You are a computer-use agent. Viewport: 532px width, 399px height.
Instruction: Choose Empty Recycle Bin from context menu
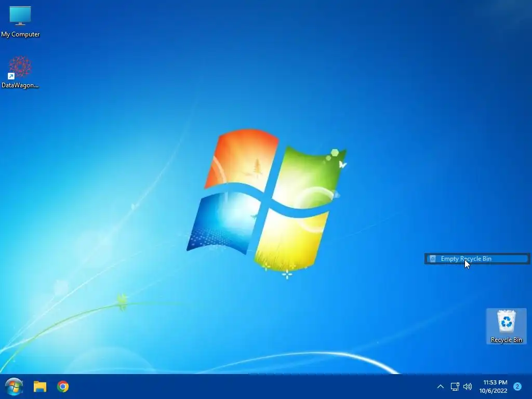(x=477, y=259)
